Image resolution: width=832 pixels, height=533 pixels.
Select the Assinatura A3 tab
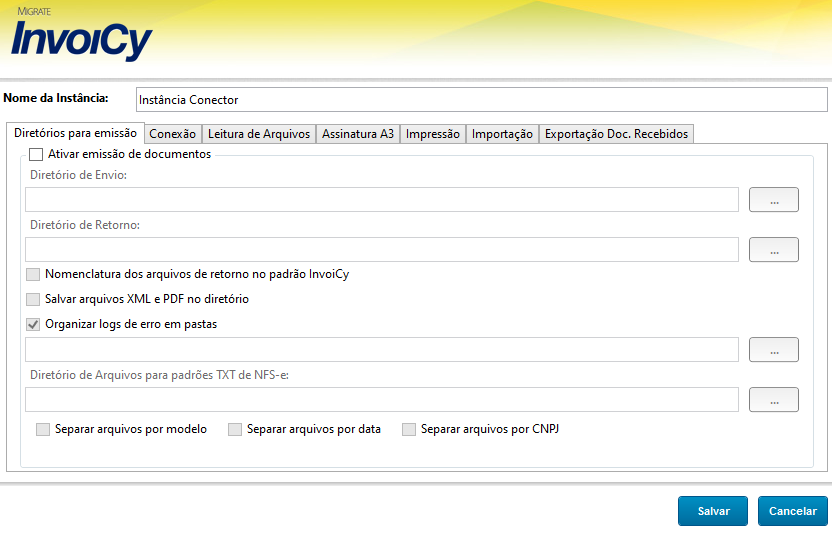pyautogui.click(x=357, y=134)
